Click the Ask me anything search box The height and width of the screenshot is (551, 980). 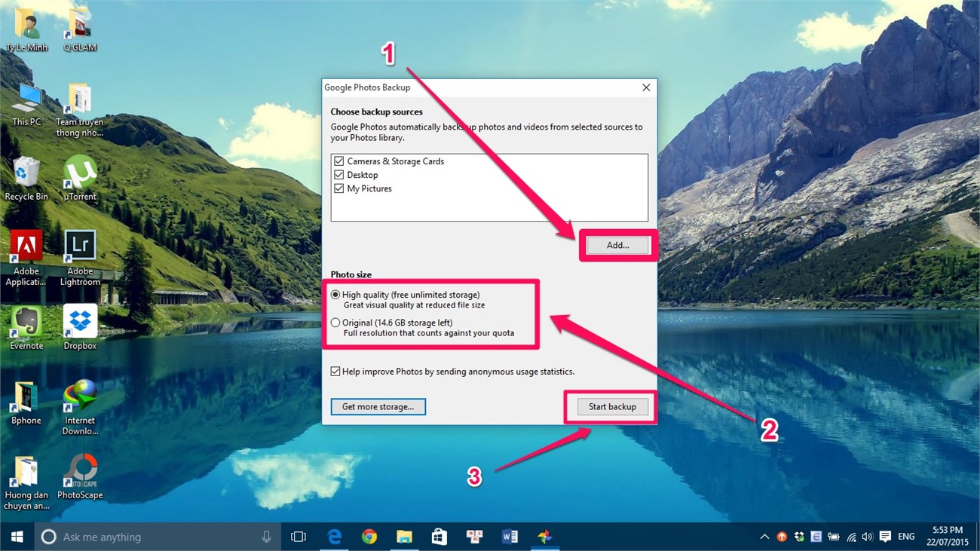click(158, 537)
